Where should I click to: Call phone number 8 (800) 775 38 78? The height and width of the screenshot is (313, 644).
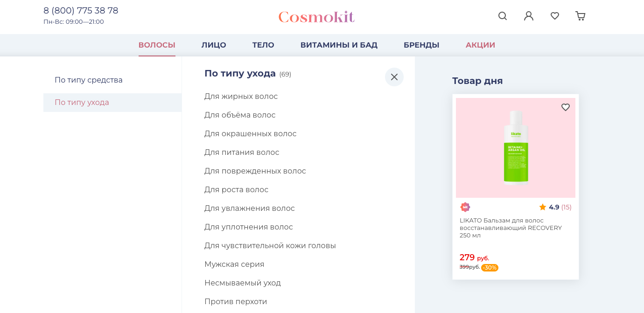pos(81,11)
